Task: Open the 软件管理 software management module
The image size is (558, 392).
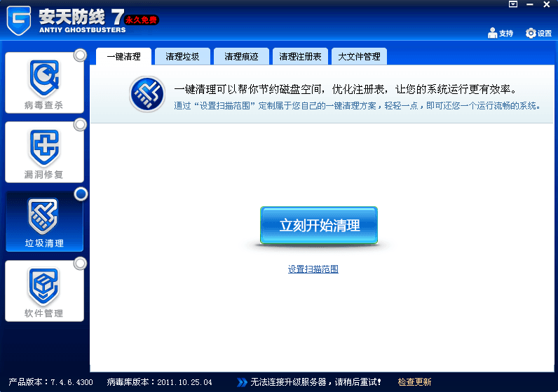Action: click(44, 291)
